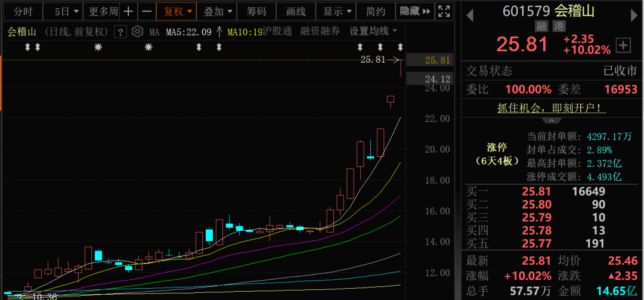
Task: Open the 筹码 chip distribution tab
Action: coord(256,11)
